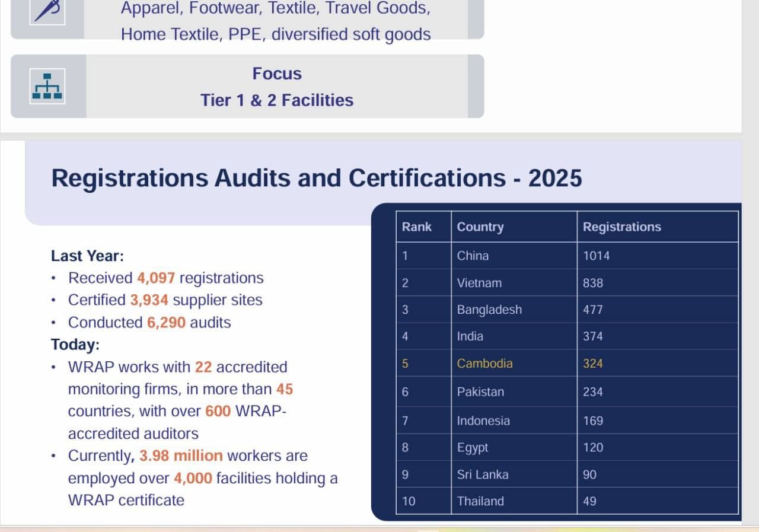Viewport: 759px width, 532px height.
Task: Select the "Thailand" country cell
Action: click(481, 501)
